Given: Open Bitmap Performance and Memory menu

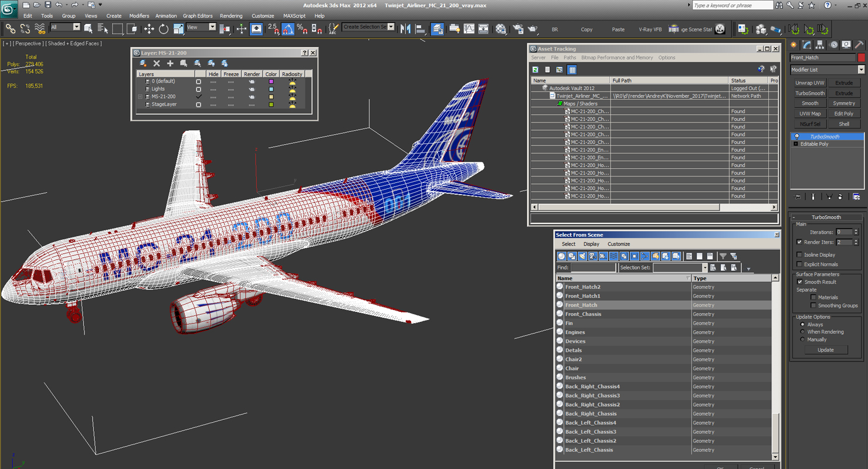Looking at the screenshot, I should click(617, 57).
